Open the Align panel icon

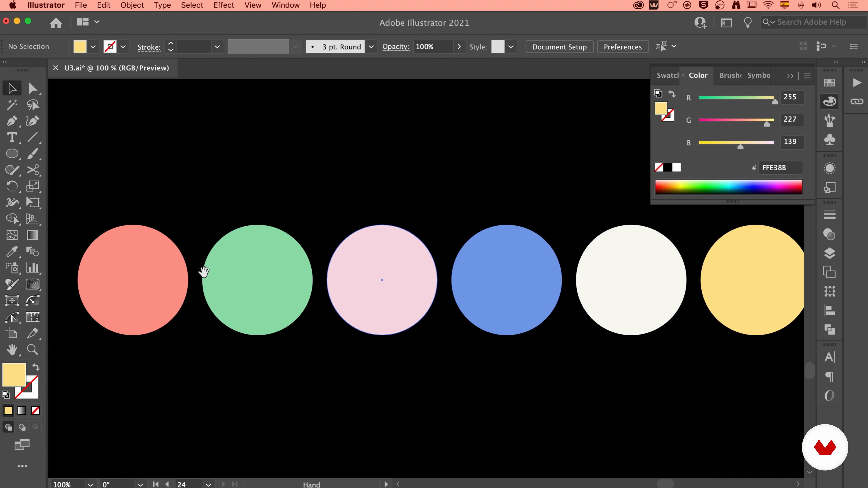[829, 310]
